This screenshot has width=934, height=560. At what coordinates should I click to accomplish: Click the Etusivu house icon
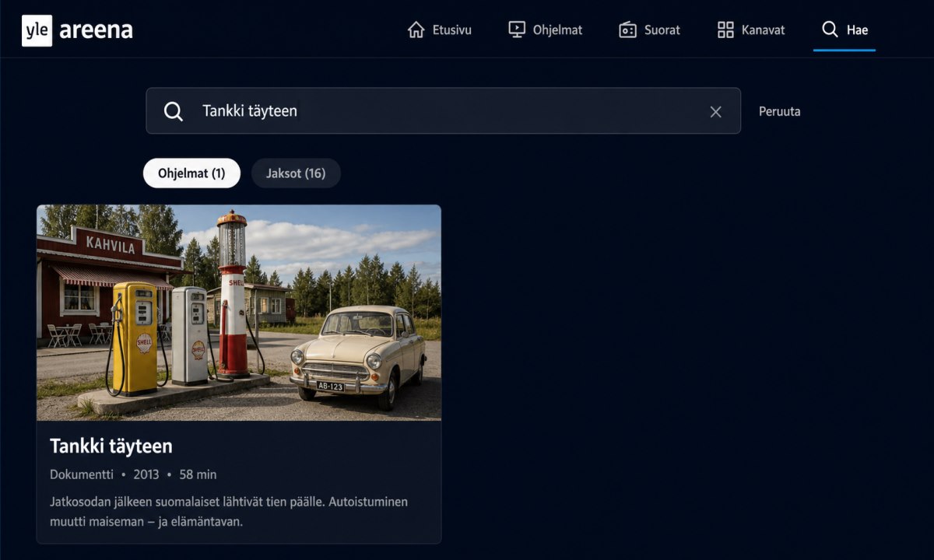[x=416, y=30]
